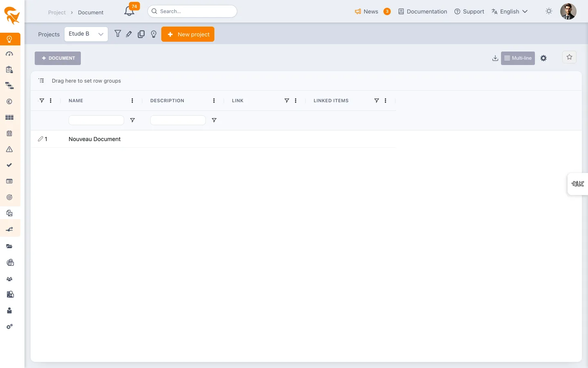Open the LINK column three-dot menu
This screenshot has height=368, width=588.
click(x=296, y=101)
